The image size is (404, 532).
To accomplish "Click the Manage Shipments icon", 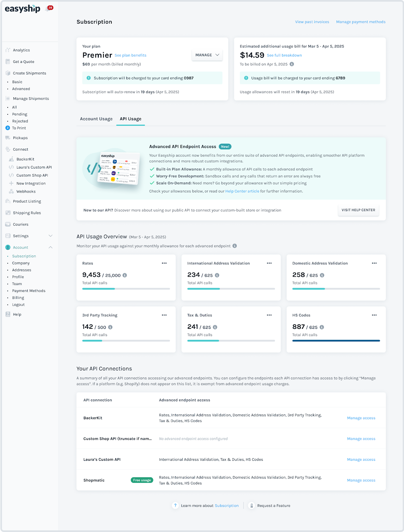I will click(8, 98).
